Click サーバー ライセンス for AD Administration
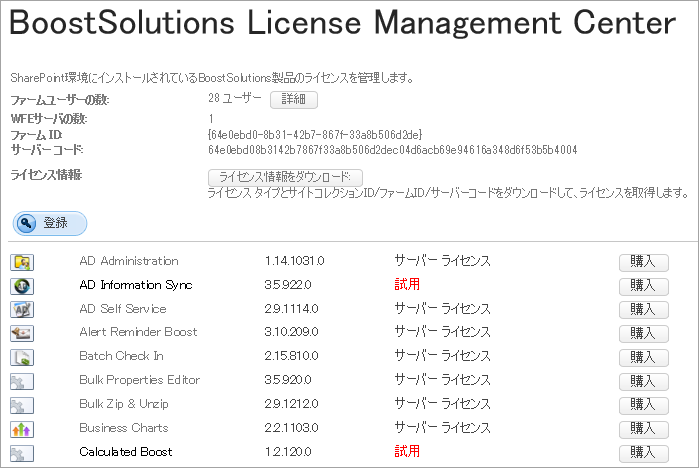Viewport: 699px width, 468px height. (x=442, y=261)
